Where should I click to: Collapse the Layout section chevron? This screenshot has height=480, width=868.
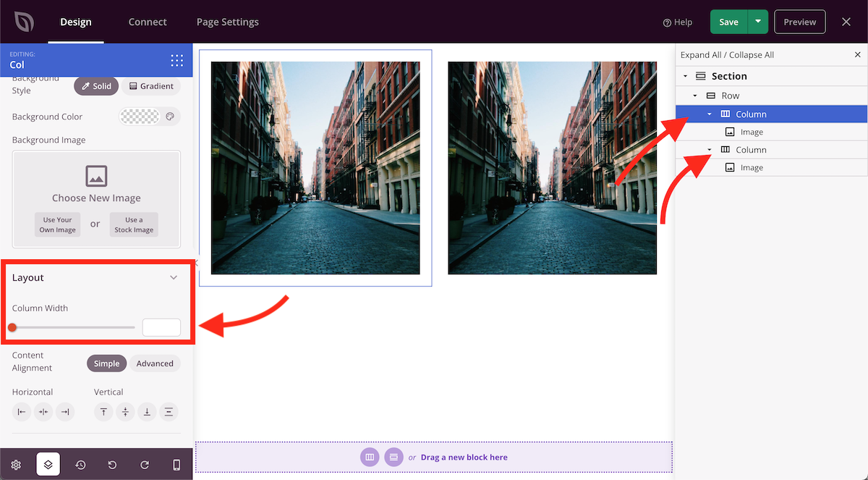(x=174, y=277)
